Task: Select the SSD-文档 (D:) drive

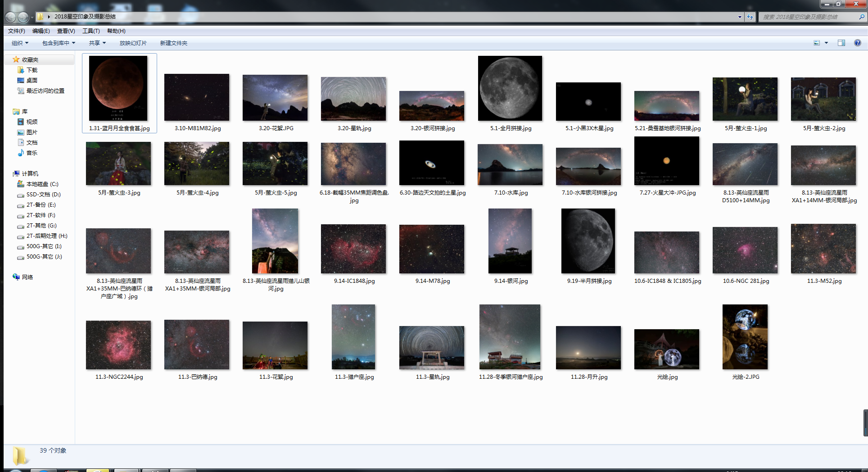Action: 43,195
